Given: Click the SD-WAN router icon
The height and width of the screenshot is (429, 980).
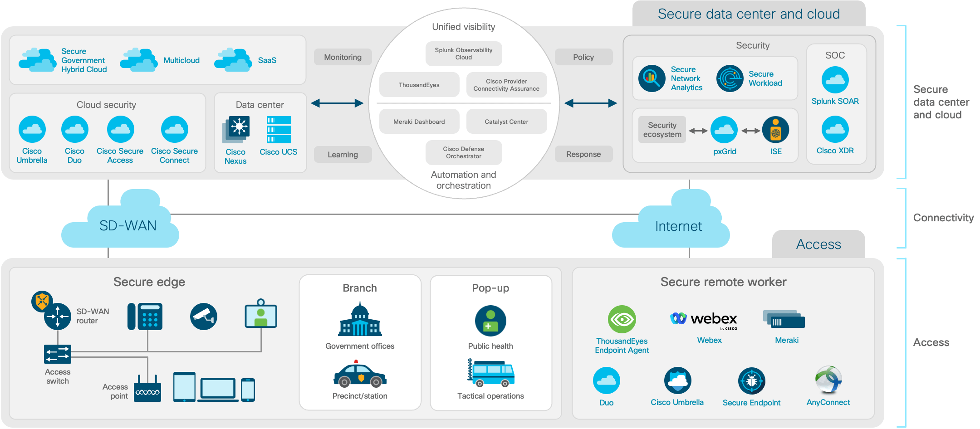Looking at the screenshot, I should coord(58,316).
